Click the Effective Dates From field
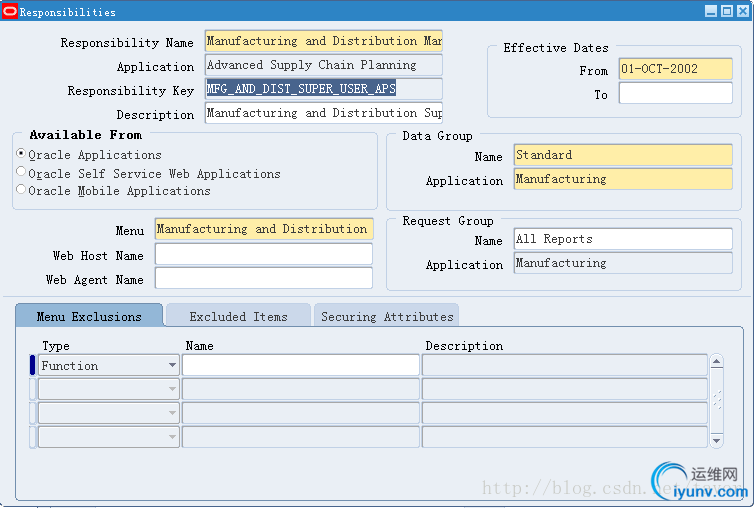This screenshot has width=754, height=508. (676, 69)
